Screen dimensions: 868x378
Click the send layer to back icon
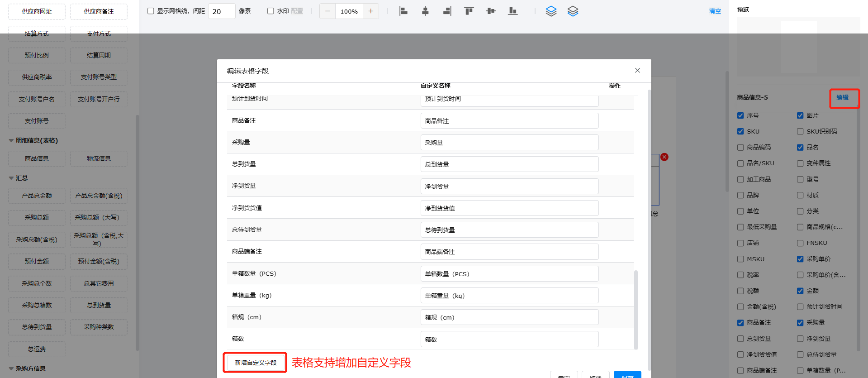point(573,11)
